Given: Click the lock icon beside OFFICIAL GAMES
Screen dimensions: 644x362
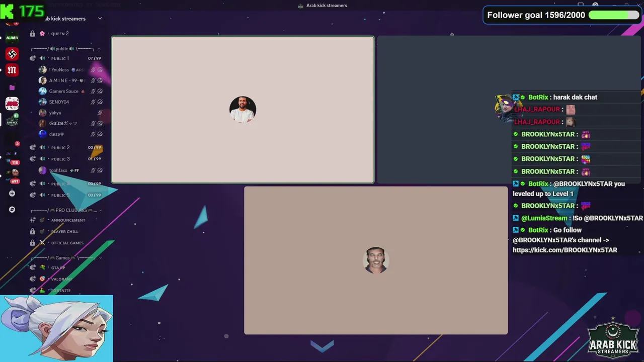Looking at the screenshot, I should click(x=33, y=243).
